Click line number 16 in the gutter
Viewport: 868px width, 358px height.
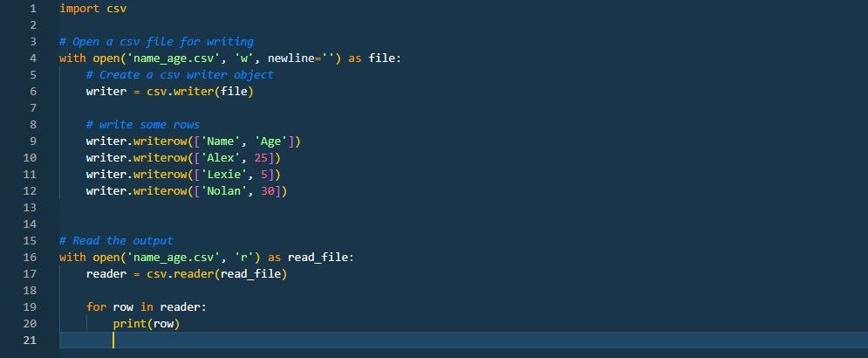point(31,258)
